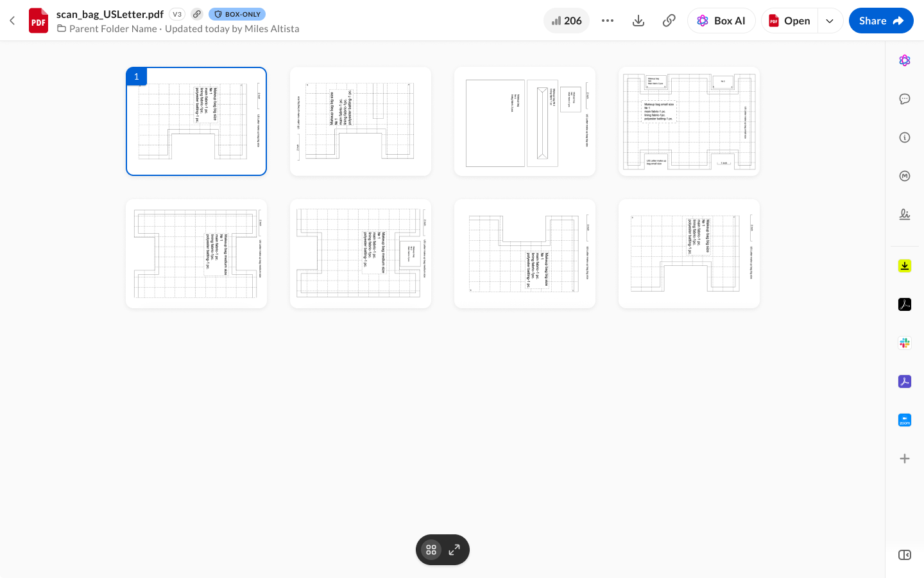
Task: Collapse the sidebar with the panel toggle
Action: coord(905,555)
